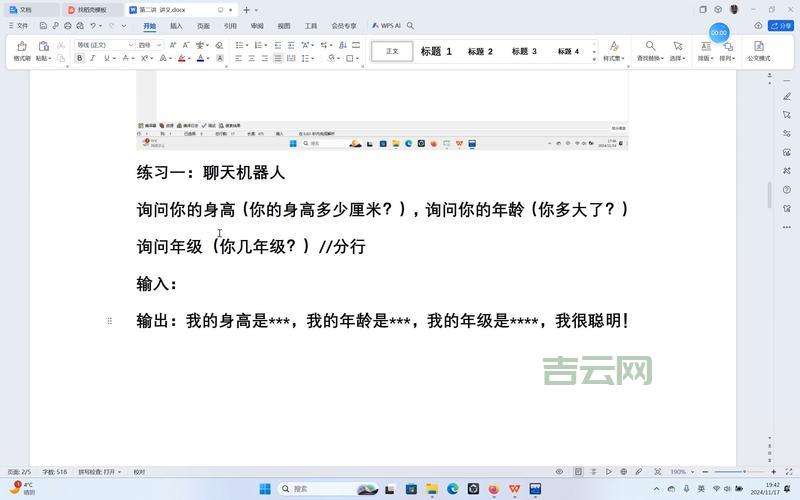
Task: Click the cloud upload icon near Share
Action: 758,26
